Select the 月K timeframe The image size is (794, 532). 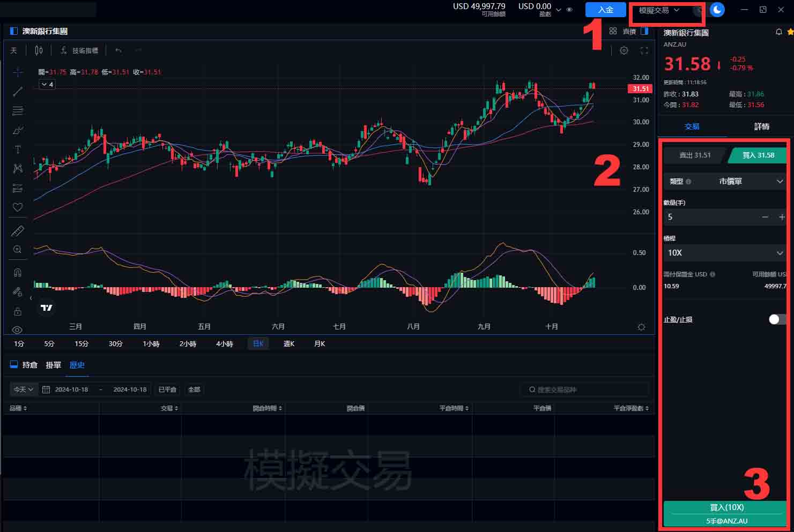click(x=320, y=343)
